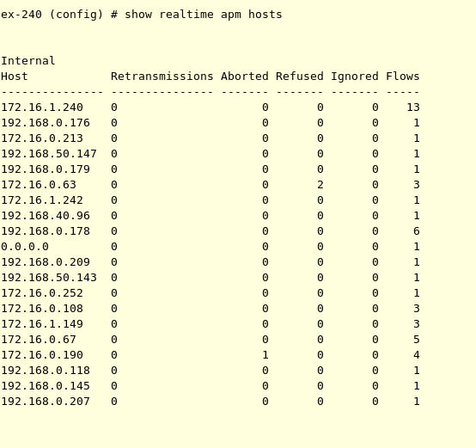
Task: Select host 192.168.40.96
Action: tap(46, 216)
